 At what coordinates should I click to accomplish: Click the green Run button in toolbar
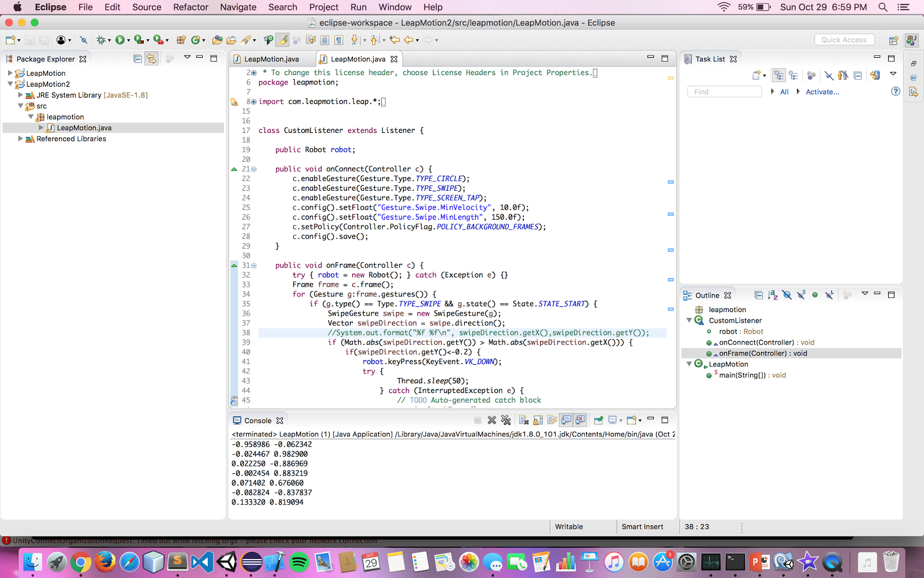[120, 40]
